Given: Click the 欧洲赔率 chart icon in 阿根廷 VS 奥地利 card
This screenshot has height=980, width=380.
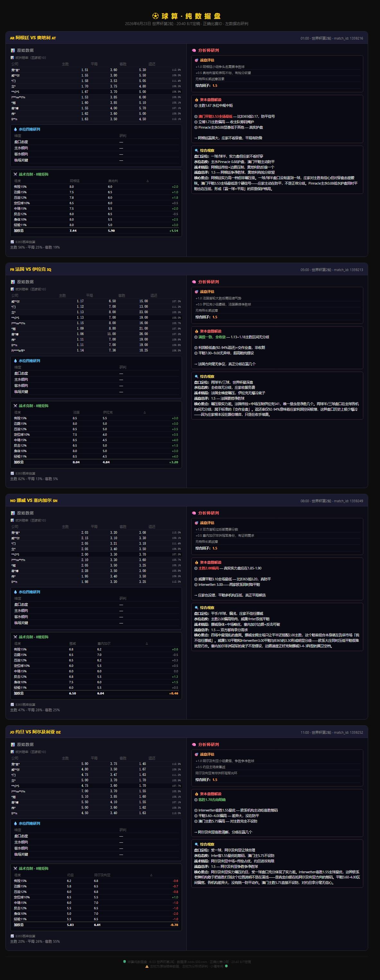Looking at the screenshot, I should coord(12,58).
